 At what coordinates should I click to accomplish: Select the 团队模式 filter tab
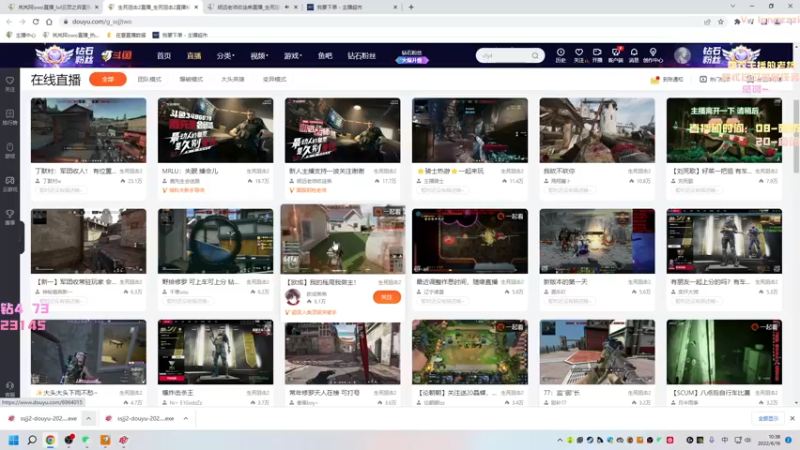click(x=149, y=80)
